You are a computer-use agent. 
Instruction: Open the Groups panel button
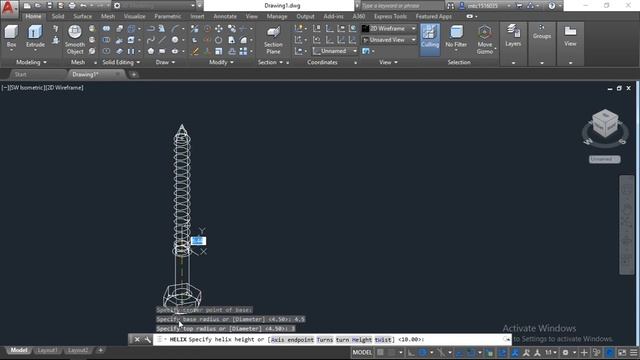[x=542, y=33]
